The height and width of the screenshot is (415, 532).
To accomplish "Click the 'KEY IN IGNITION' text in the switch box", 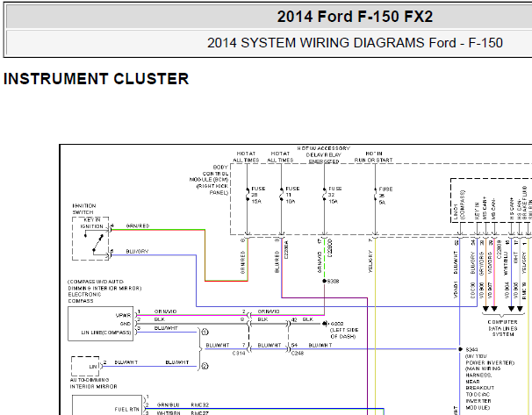I will 92,223.
